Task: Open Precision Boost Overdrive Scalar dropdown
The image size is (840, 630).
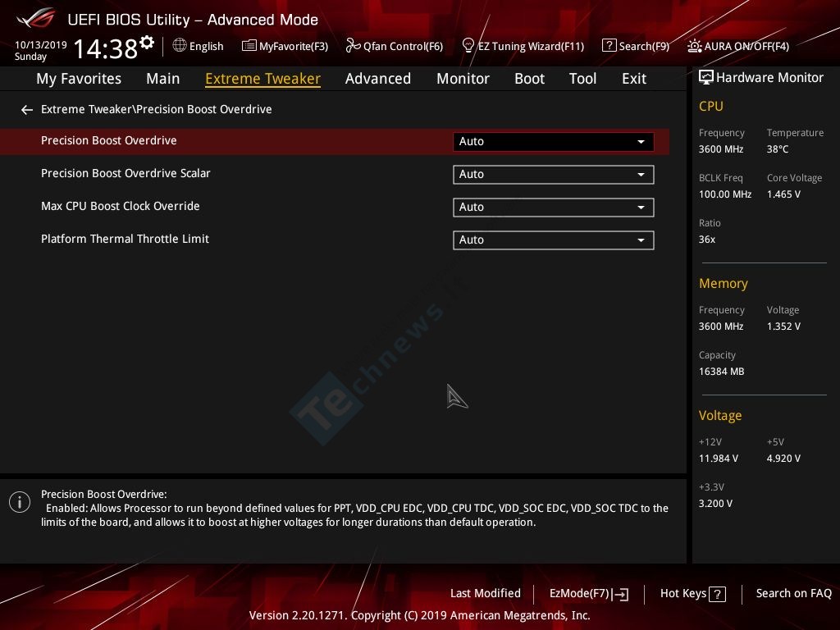Action: [x=554, y=175]
